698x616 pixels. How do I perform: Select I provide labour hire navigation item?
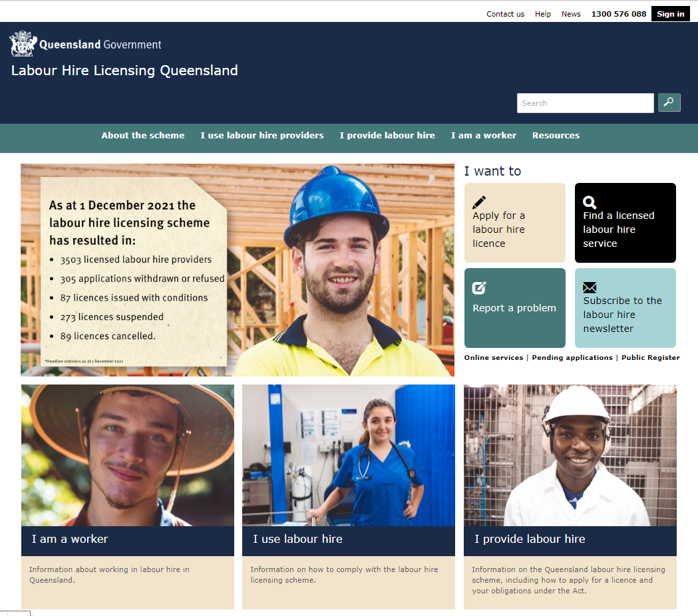point(387,135)
